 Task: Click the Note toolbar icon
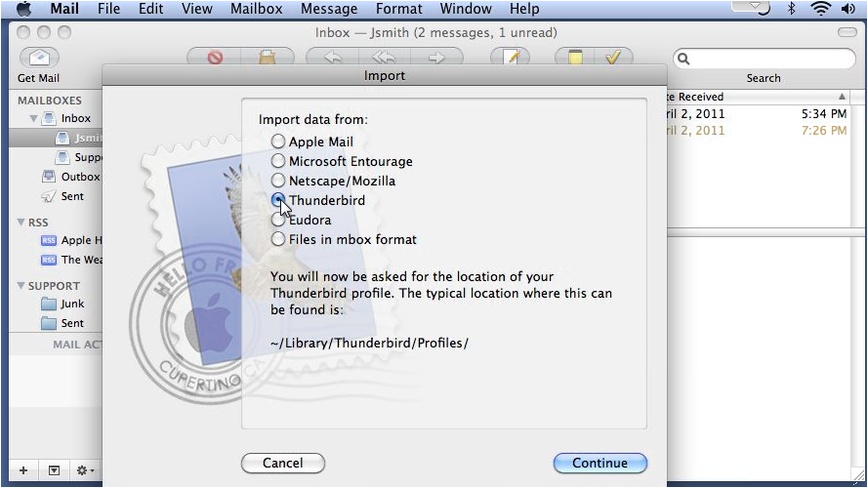[x=575, y=57]
